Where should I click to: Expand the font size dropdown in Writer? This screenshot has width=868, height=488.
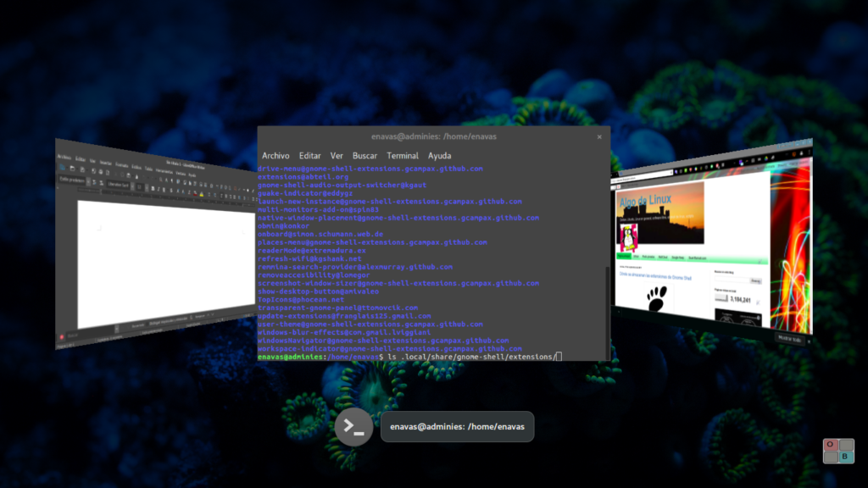pos(146,187)
